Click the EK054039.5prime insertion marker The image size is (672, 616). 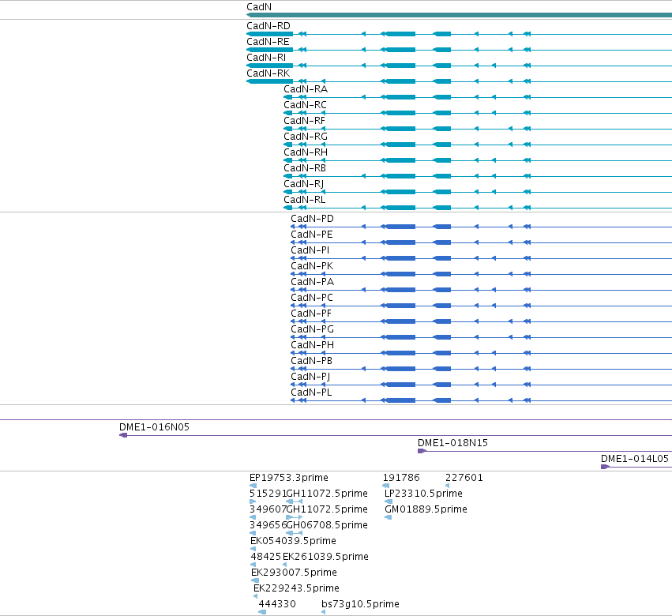point(253,549)
